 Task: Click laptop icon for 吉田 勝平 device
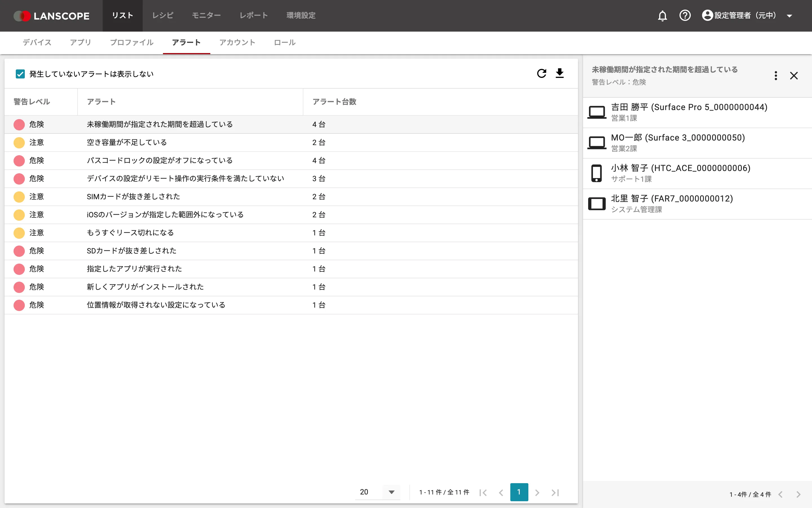[x=597, y=112]
